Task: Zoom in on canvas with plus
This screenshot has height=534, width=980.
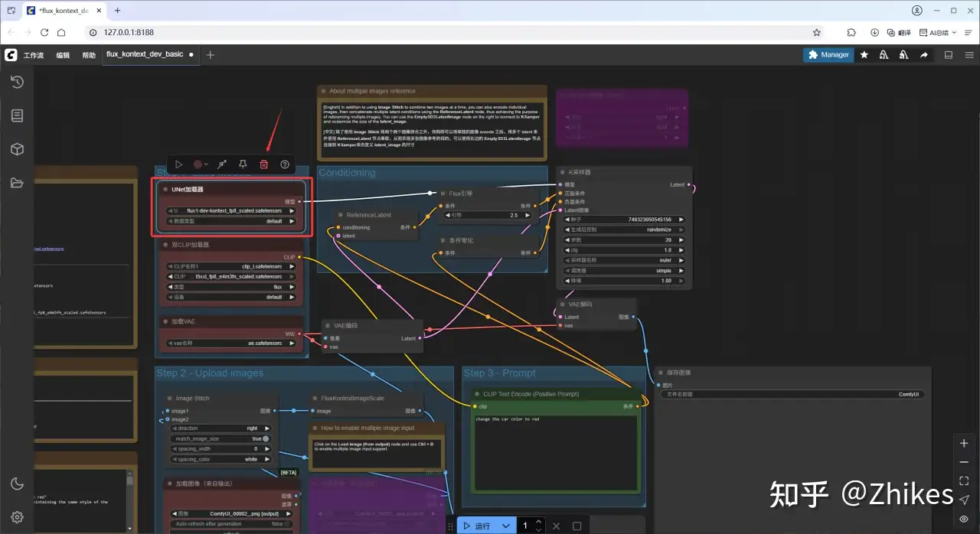Action: point(964,444)
